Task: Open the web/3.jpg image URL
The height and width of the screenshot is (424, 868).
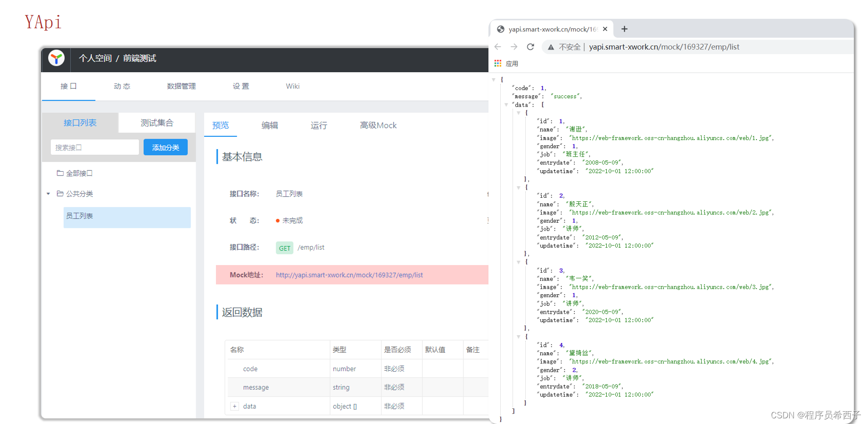Action: point(670,287)
